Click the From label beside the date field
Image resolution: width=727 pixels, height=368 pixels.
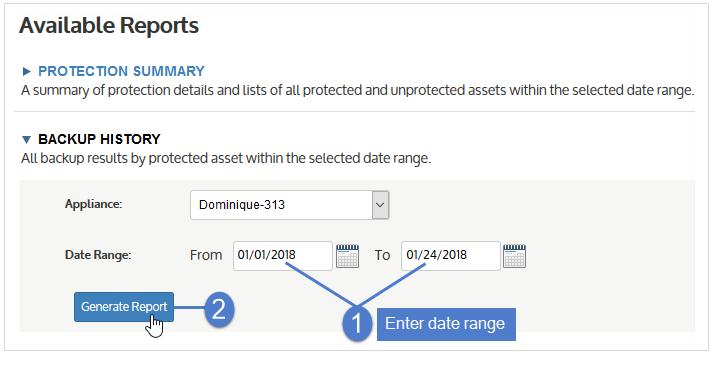pyautogui.click(x=206, y=255)
